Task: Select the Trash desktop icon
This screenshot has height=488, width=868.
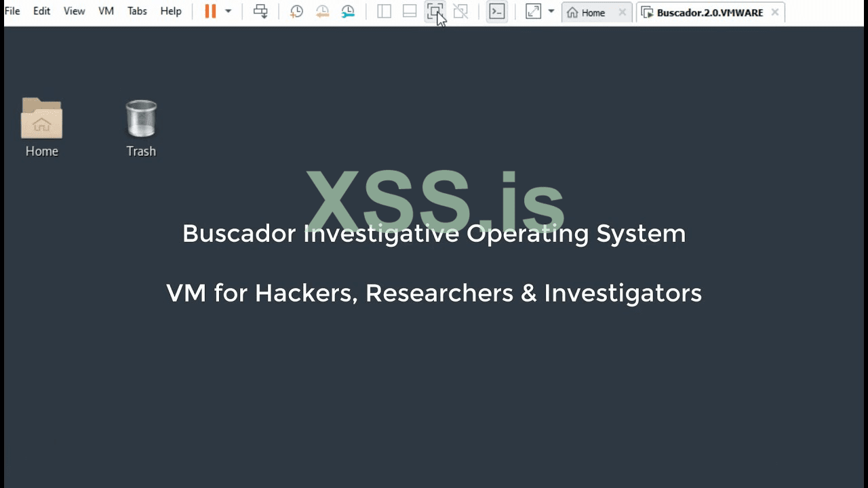Action: 141,127
